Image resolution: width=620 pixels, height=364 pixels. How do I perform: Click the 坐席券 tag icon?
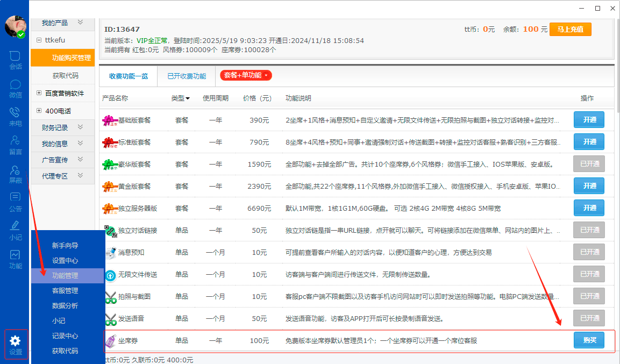[111, 341]
